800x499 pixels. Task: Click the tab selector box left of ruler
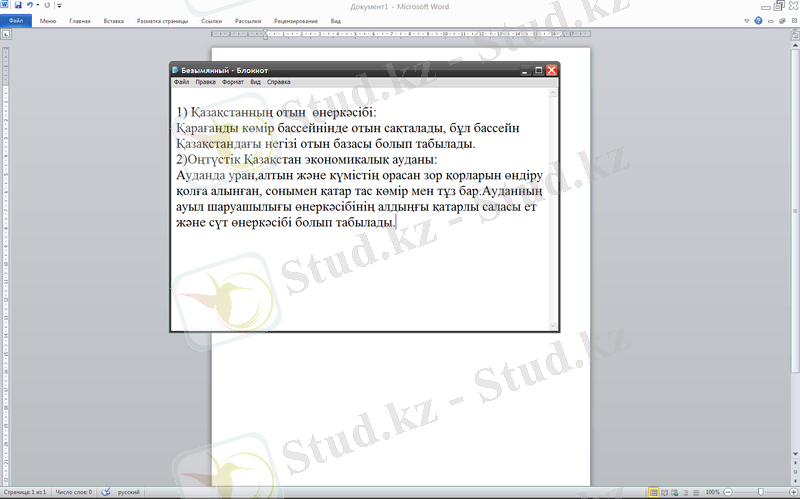point(6,33)
